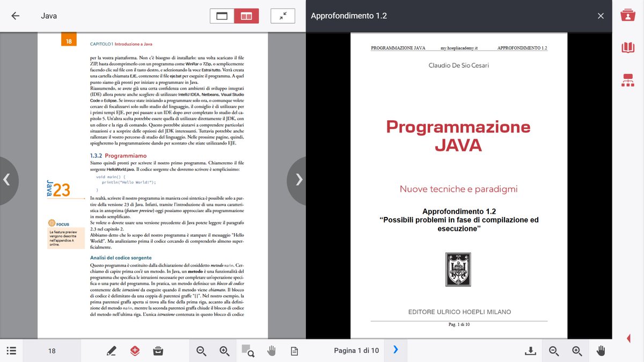Switch to two-page spread view
This screenshot has width=644, height=362.
246,16
